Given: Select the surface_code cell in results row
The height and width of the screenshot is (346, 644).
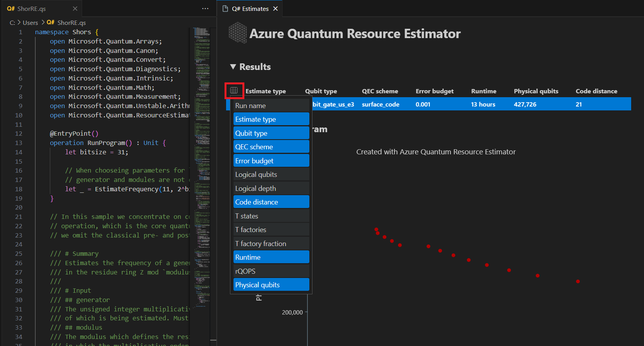Looking at the screenshot, I should (381, 104).
